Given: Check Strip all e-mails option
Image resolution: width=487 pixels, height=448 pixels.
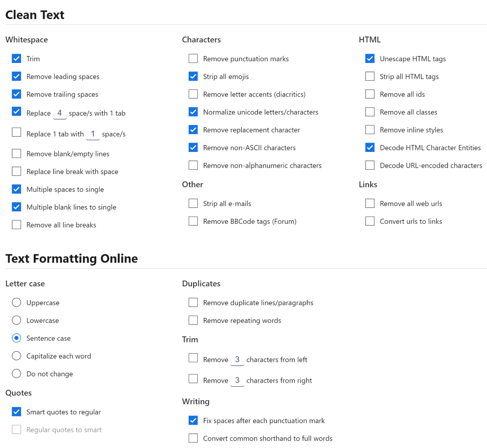Looking at the screenshot, I should coord(193,203).
